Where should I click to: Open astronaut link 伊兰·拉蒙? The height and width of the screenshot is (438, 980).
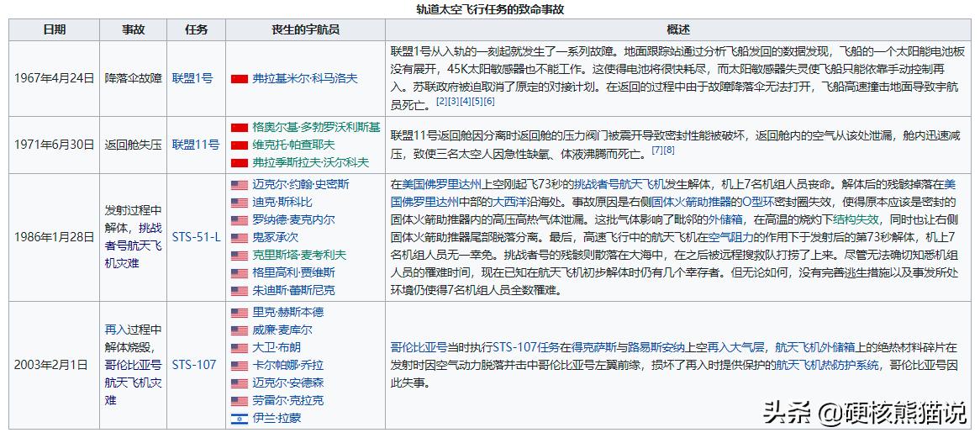point(277,418)
